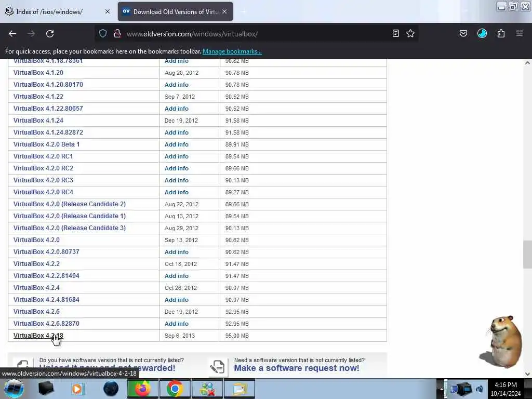Open VirtualBox 4.1.22 link

tap(38, 96)
